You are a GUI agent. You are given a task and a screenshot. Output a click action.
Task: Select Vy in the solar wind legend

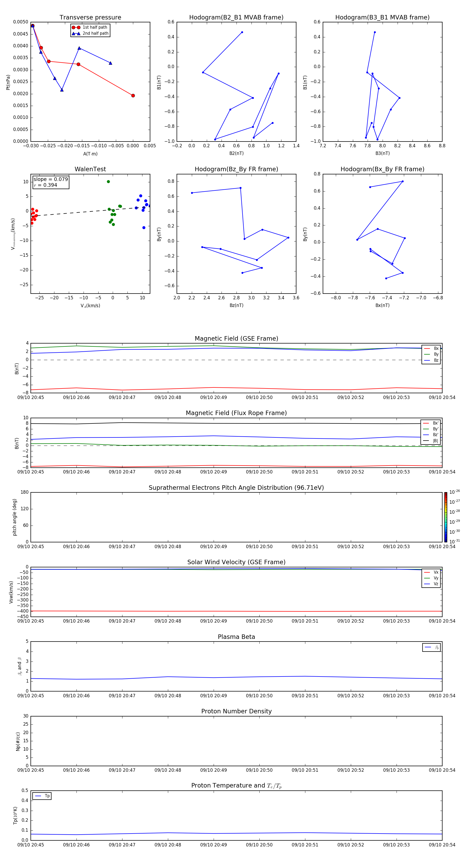coord(431,578)
